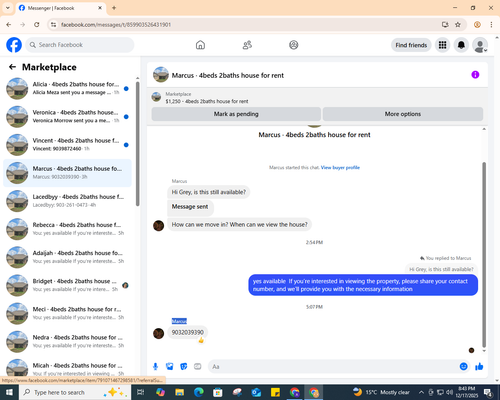
Task: Record a voice clip microphone icon
Action: [x=155, y=367]
